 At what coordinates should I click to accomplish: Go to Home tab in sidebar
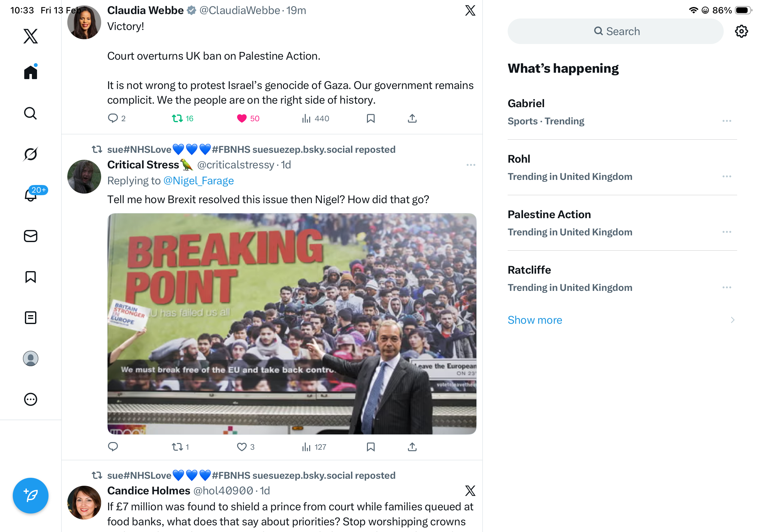coord(31,72)
